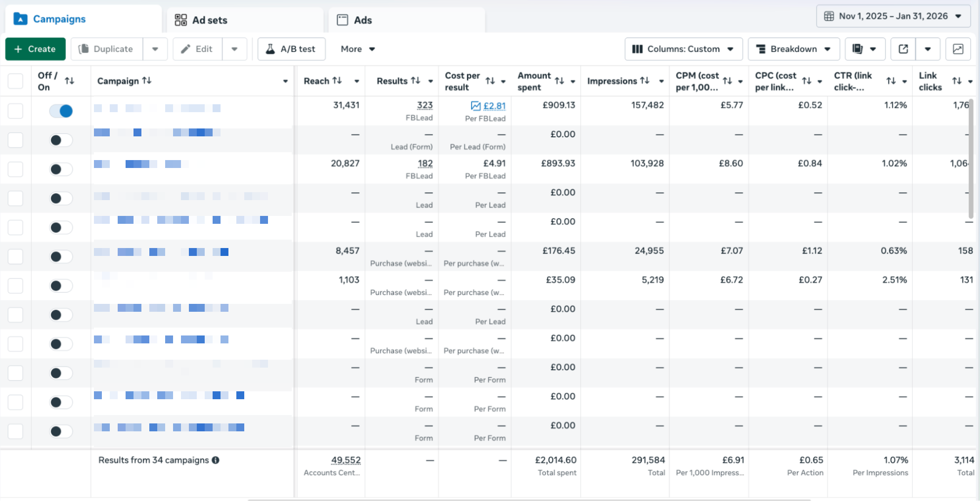Sort by CPC column arrows
Image resolution: width=980 pixels, height=501 pixels.
pyautogui.click(x=806, y=81)
